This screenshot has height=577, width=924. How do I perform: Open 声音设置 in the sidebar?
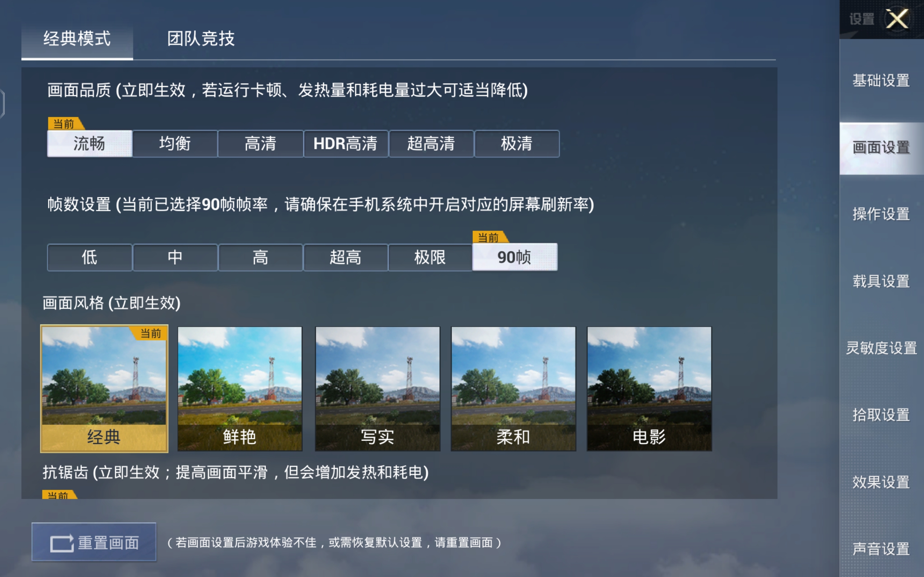click(881, 549)
